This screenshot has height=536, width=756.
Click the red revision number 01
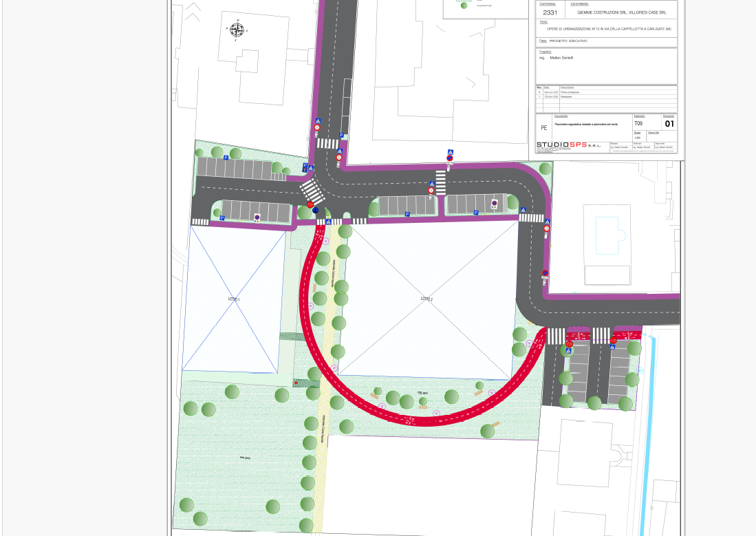[x=669, y=123]
